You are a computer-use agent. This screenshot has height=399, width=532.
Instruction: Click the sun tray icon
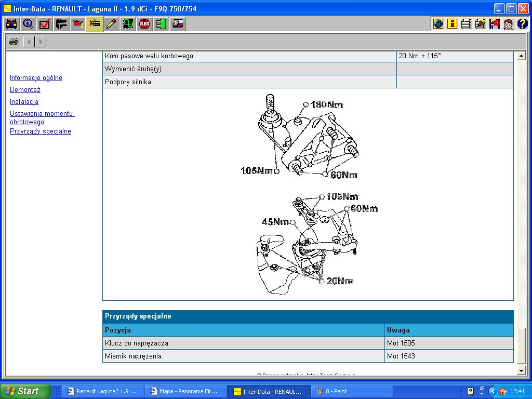[x=503, y=391]
